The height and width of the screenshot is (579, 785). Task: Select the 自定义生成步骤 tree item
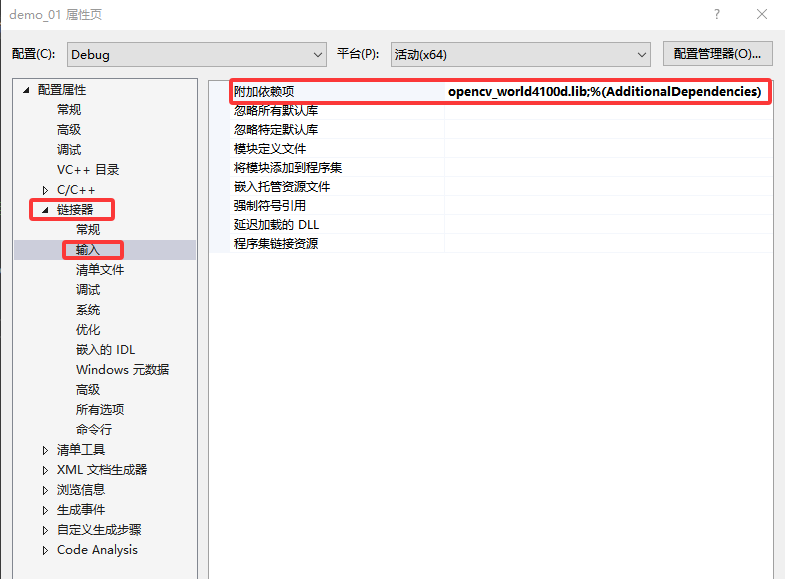click(x=99, y=530)
